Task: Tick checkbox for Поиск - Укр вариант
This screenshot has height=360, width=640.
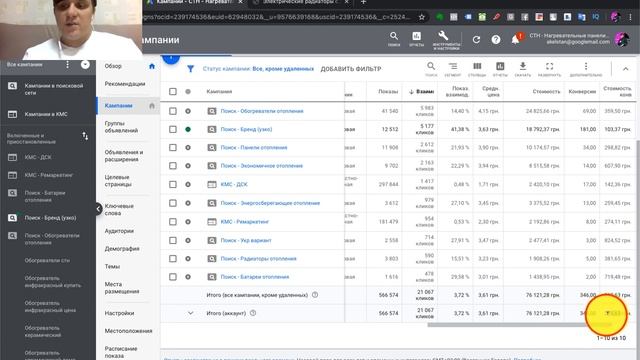Action: tap(173, 240)
